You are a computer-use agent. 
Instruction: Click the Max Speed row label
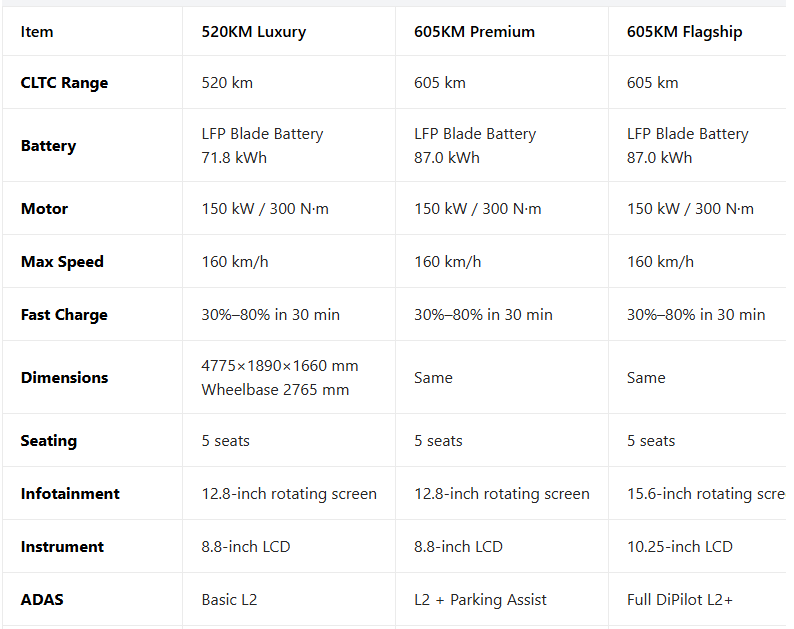[62, 262]
